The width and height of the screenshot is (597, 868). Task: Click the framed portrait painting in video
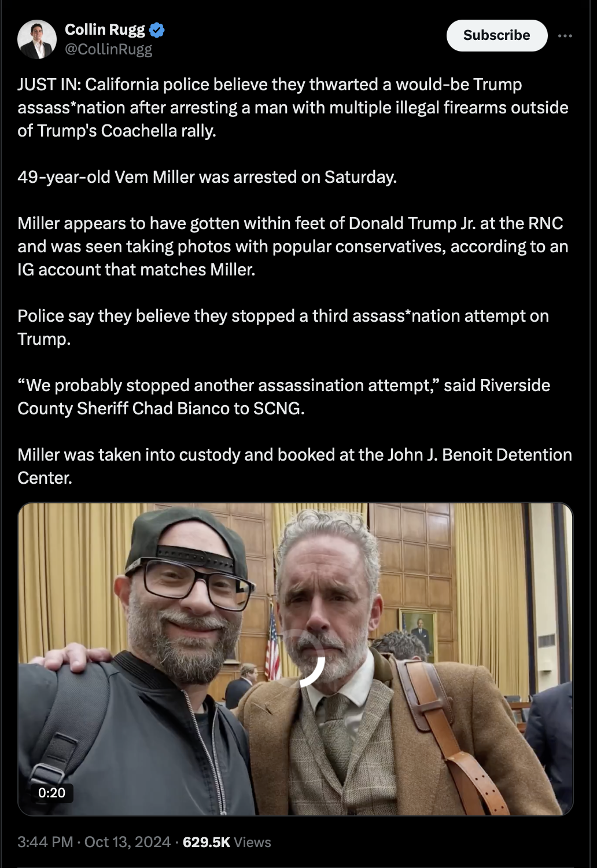(419, 635)
